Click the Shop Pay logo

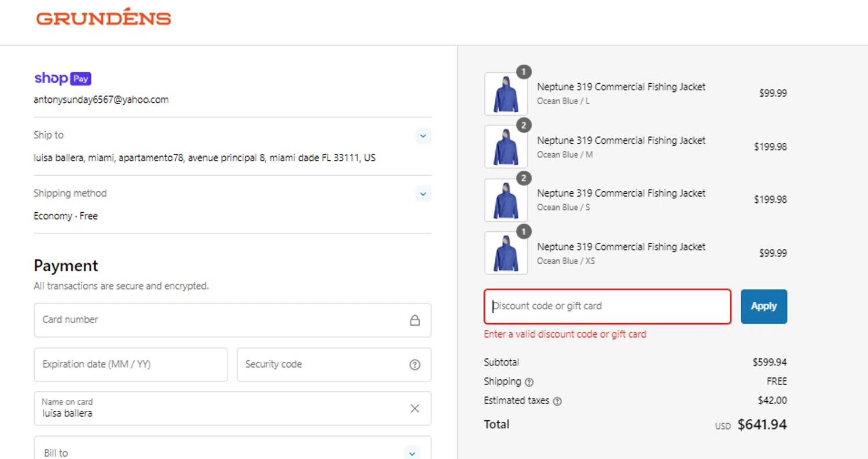click(x=62, y=79)
